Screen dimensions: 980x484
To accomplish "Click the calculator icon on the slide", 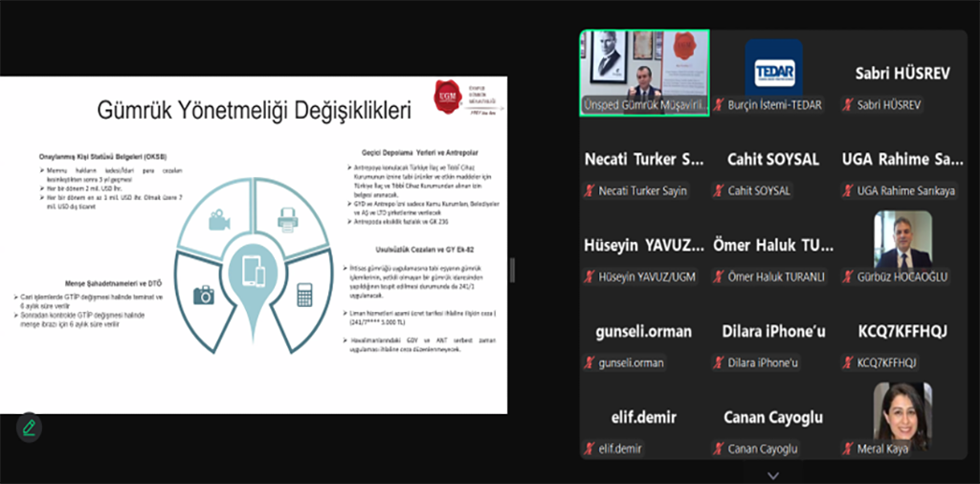I will coord(305,295).
